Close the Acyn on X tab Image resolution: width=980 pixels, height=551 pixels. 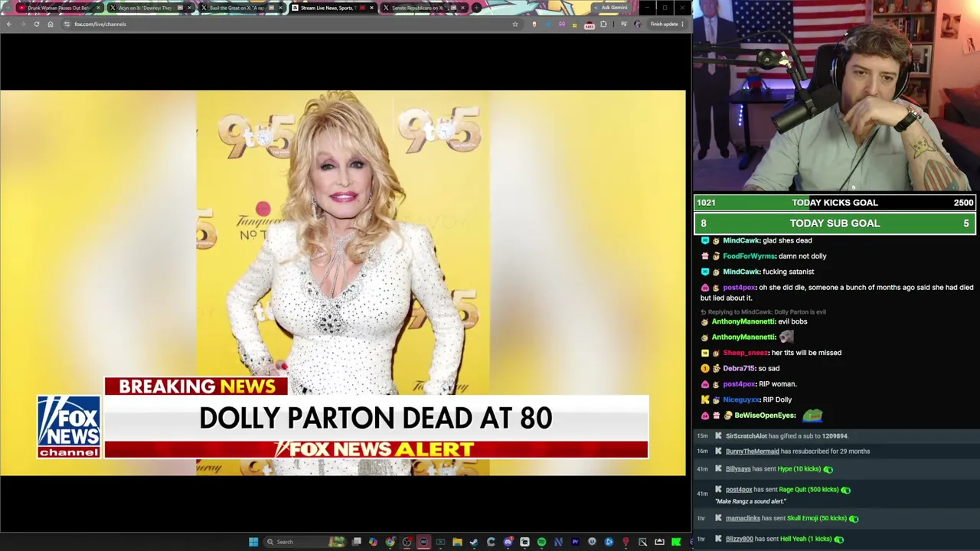189,8
